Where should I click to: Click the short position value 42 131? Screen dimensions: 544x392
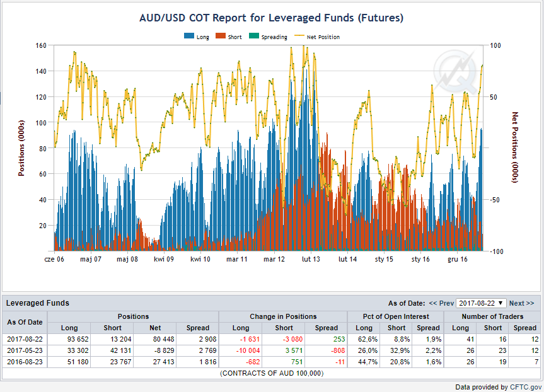pyautogui.click(x=121, y=350)
